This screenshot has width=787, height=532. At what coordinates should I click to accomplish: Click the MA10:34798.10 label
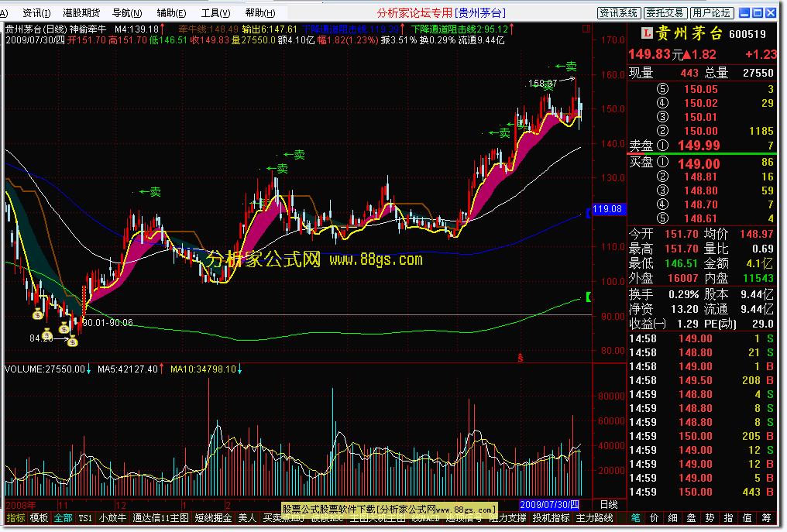pos(203,369)
